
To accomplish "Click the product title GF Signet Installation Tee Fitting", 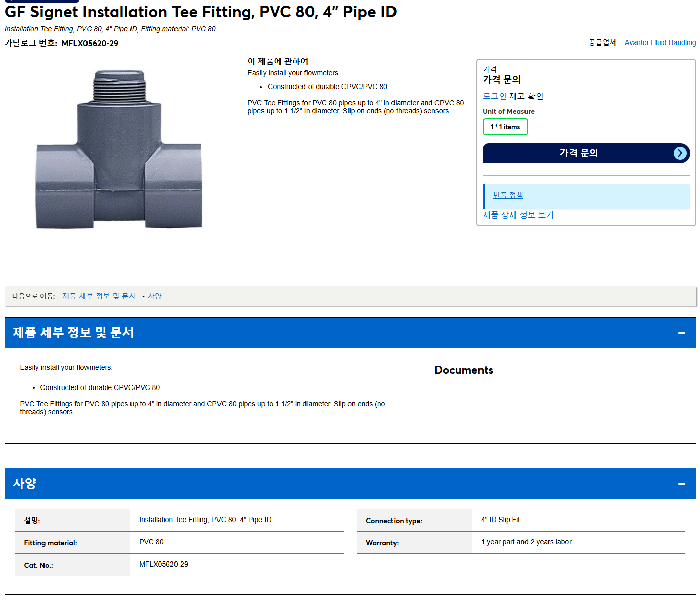I will pyautogui.click(x=201, y=12).
